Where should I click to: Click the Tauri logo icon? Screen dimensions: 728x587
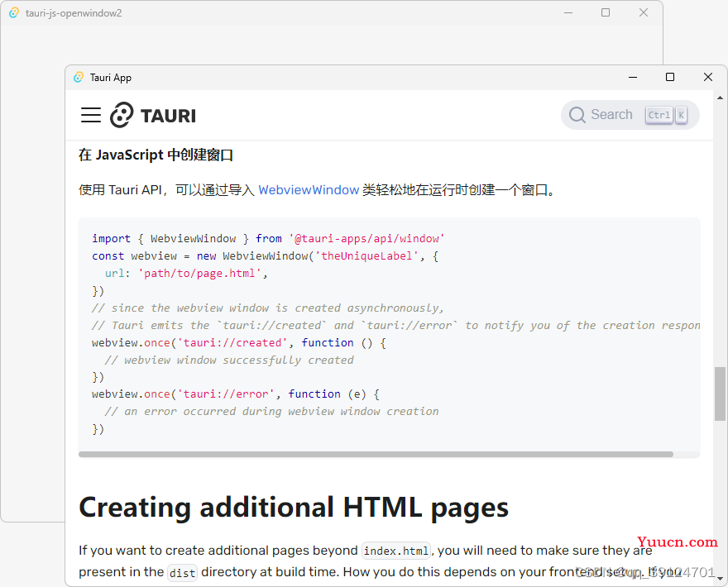tap(122, 115)
